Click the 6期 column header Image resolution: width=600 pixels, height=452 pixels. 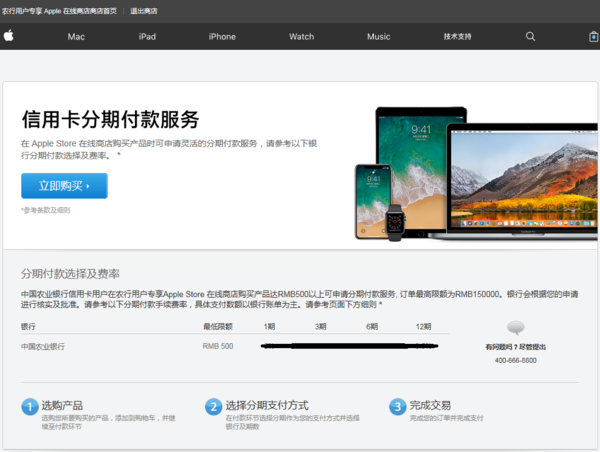pos(372,326)
